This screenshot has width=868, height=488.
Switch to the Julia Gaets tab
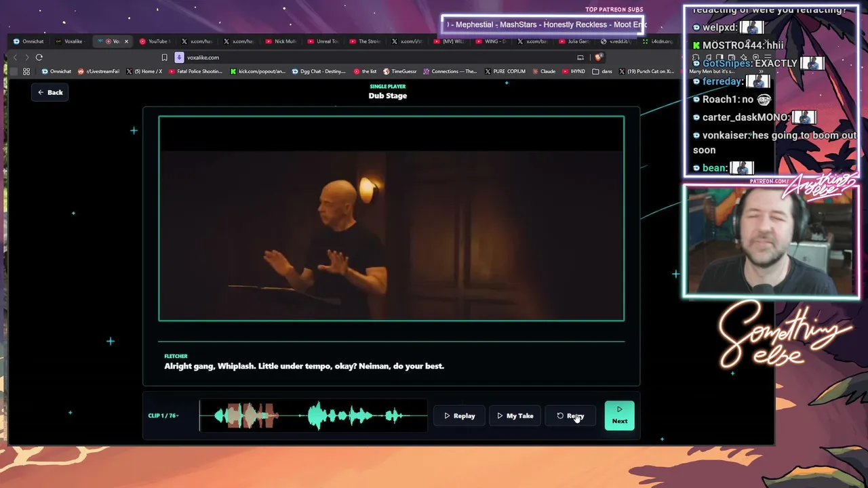(x=575, y=41)
